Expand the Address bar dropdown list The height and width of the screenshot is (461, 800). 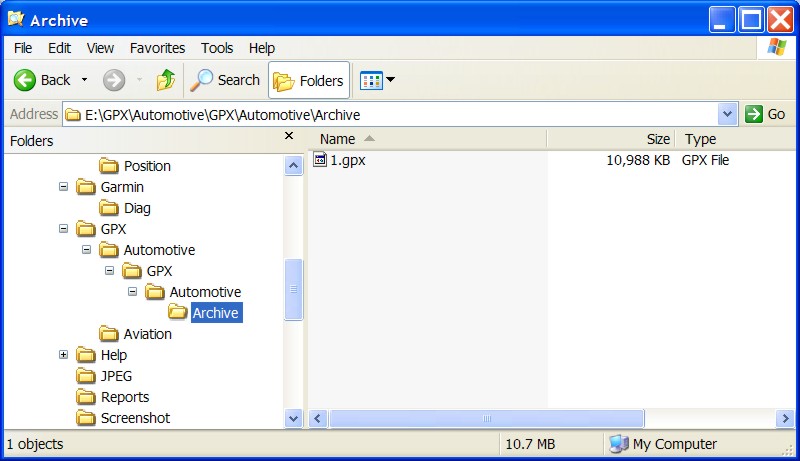click(727, 114)
